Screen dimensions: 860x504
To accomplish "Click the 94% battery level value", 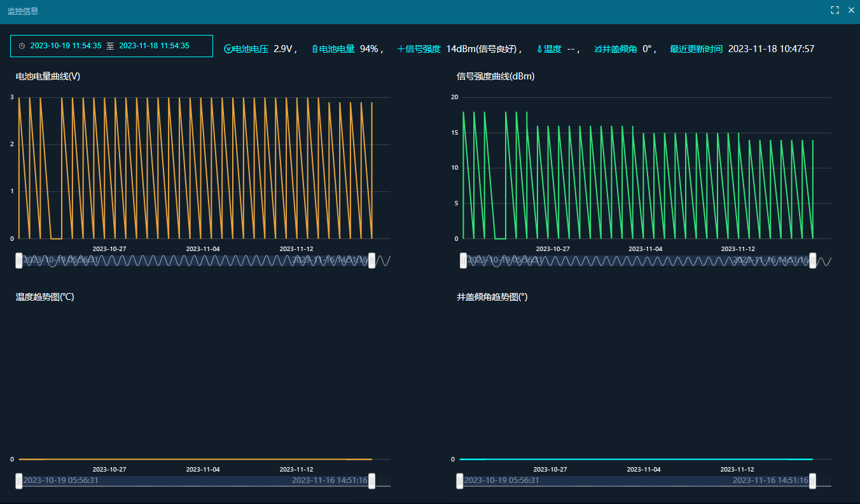I will 369,49.
